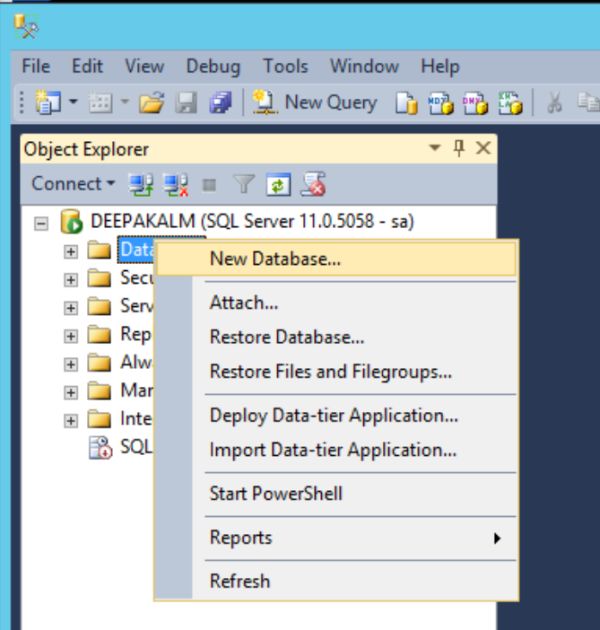The height and width of the screenshot is (630, 600).
Task: Click the New Project toolbar icon
Action: (x=48, y=102)
